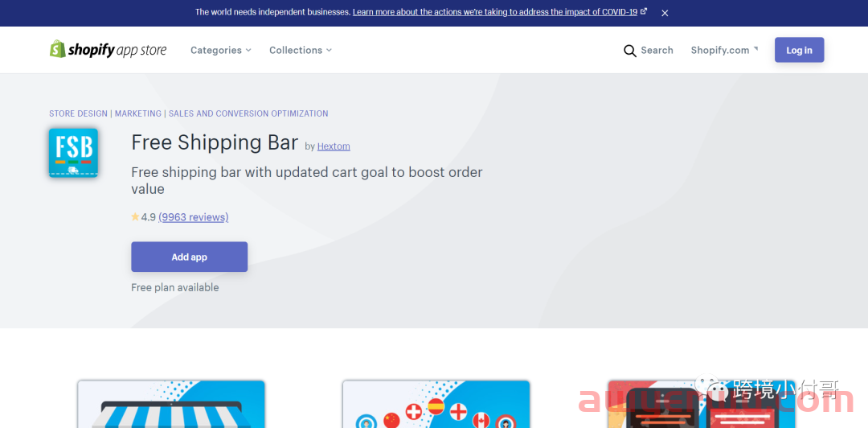Open SALES AND CONVERSION OPTIMIZATION link
Screen dimensions: 868x428
[x=248, y=113]
